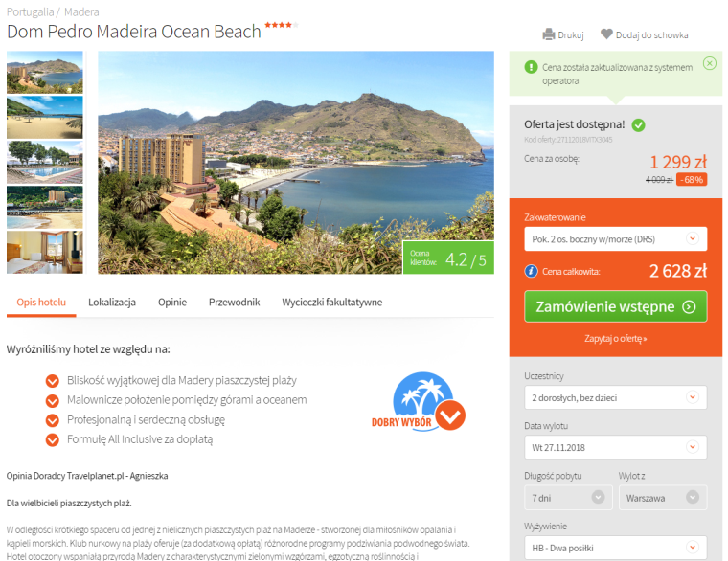Expand the Uczestnicy participants dropdown

pos(615,397)
